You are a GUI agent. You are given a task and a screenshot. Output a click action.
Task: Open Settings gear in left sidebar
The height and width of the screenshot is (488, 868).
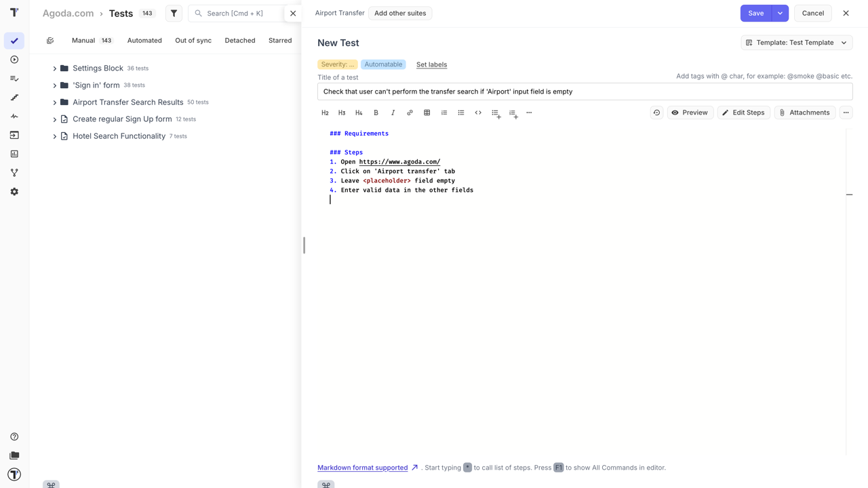(x=14, y=192)
